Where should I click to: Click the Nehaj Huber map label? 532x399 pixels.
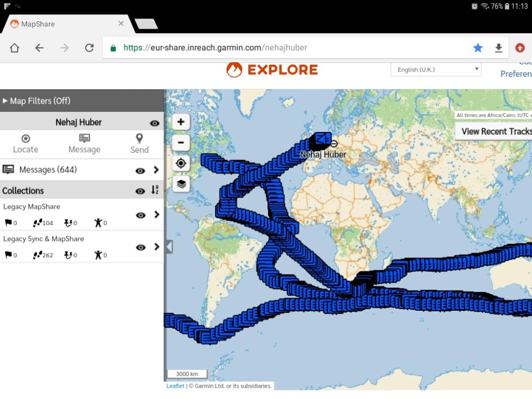(x=323, y=154)
